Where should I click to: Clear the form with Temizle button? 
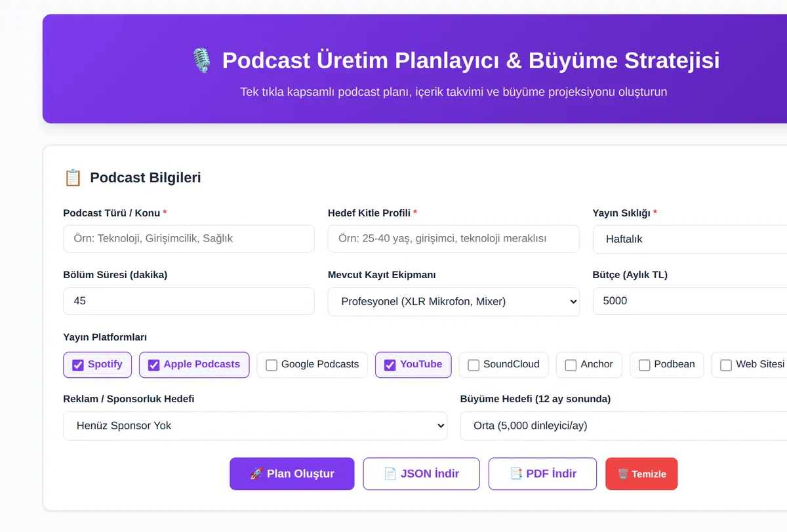coord(641,474)
